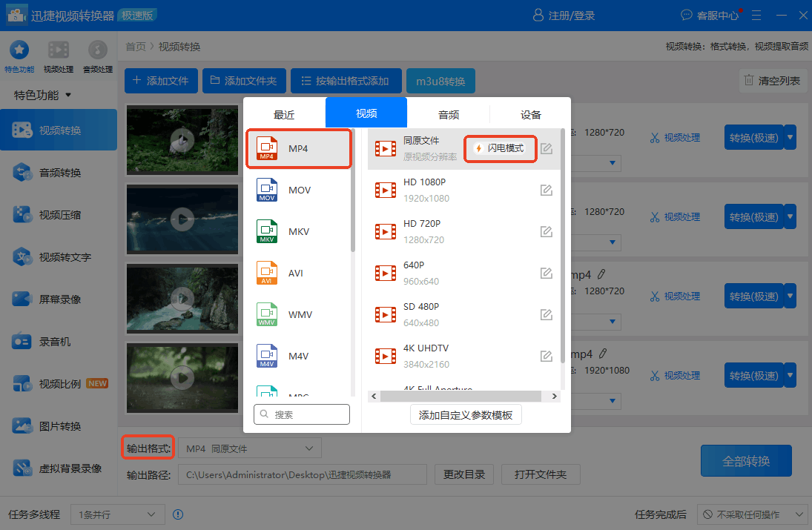Image resolution: width=812 pixels, height=530 pixels.
Task: Open the 任务完成后 action dropdown
Action: click(753, 514)
